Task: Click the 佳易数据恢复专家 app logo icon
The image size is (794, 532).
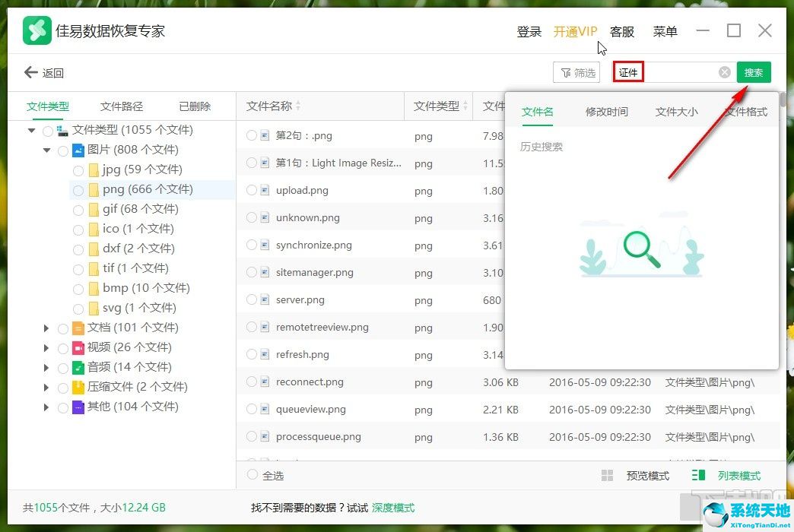Action: [x=35, y=31]
